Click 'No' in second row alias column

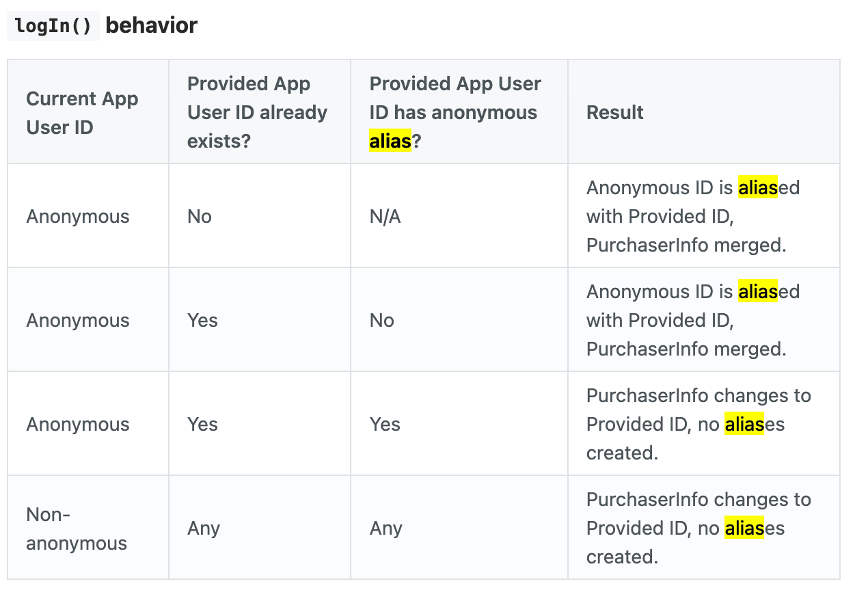click(382, 321)
